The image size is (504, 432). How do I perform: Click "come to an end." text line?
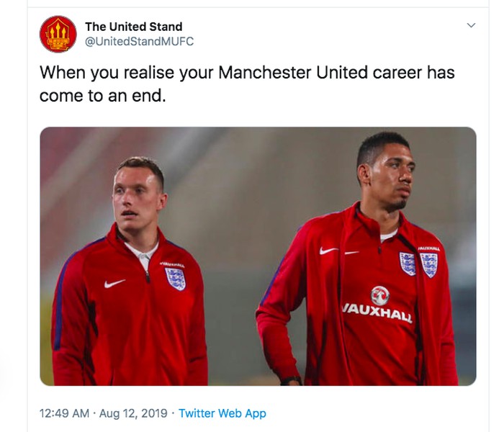pyautogui.click(x=102, y=95)
